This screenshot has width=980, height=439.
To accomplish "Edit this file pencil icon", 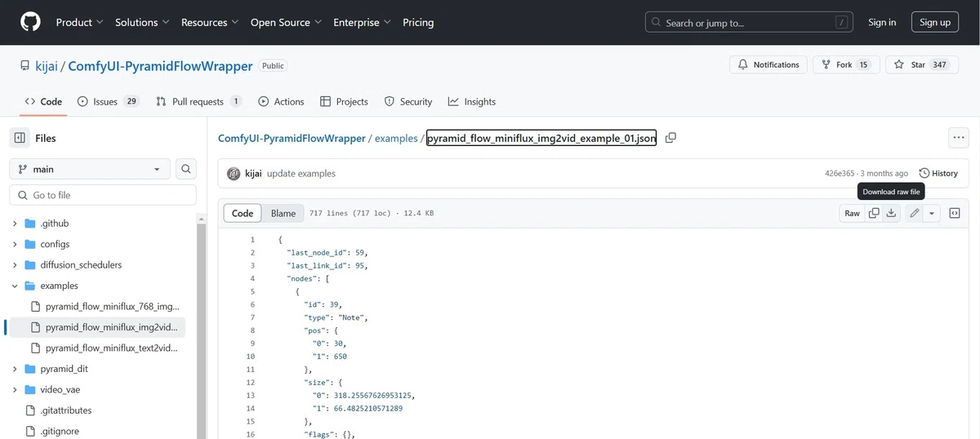I will (915, 213).
